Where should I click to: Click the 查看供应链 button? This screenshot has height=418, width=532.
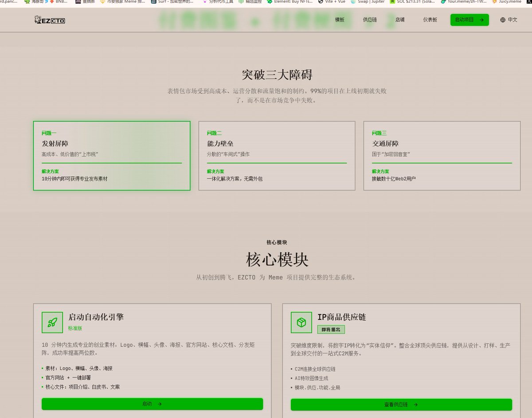(x=401, y=405)
